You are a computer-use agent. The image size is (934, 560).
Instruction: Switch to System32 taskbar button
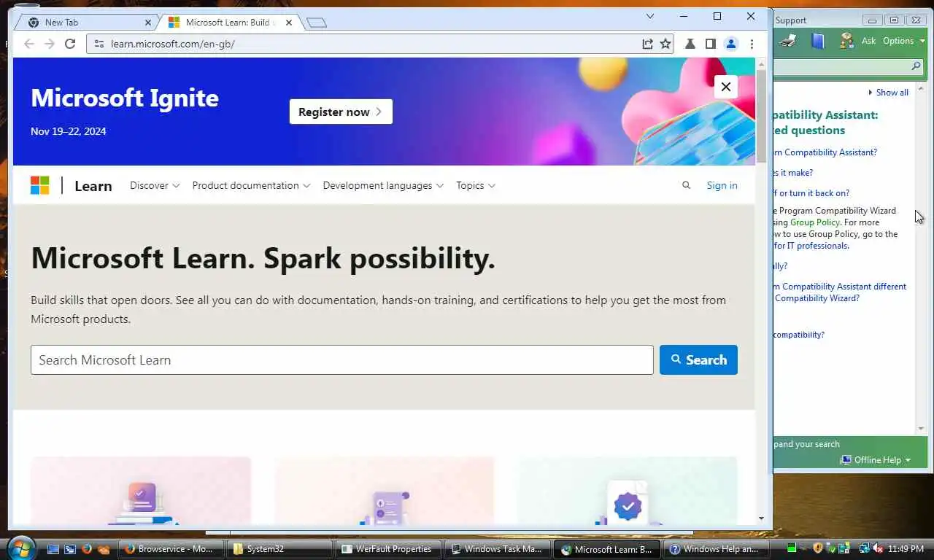click(x=280, y=549)
